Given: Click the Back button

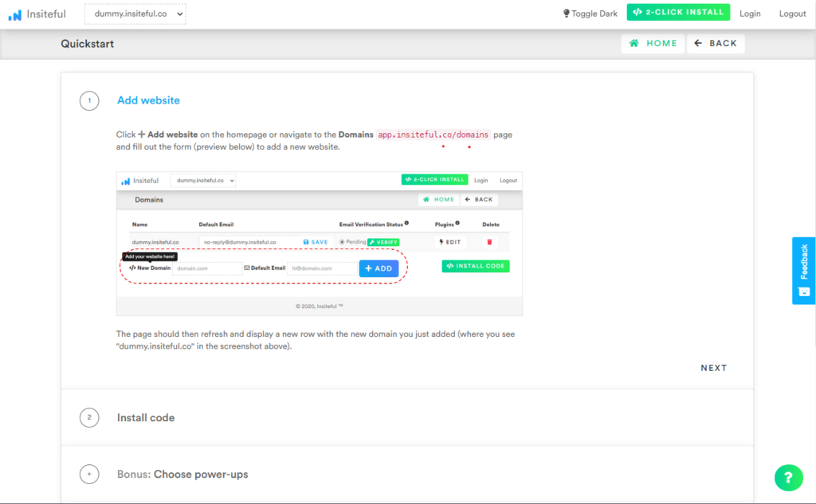Looking at the screenshot, I should click(716, 44).
